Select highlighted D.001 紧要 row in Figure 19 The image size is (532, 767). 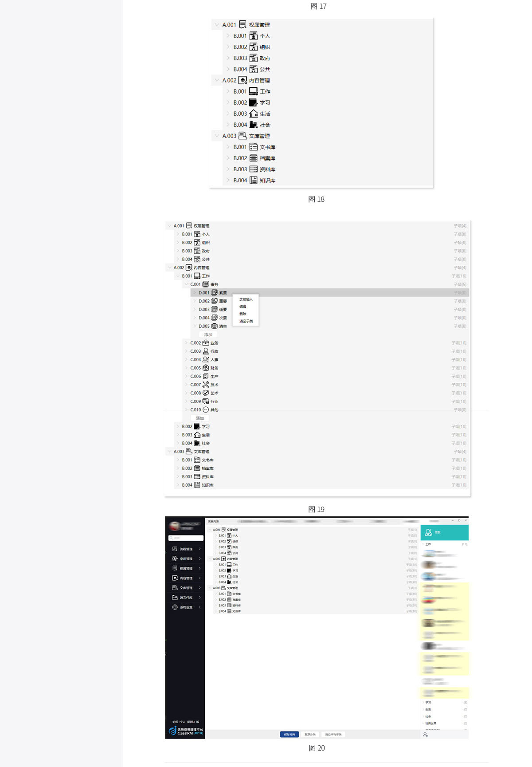point(330,292)
